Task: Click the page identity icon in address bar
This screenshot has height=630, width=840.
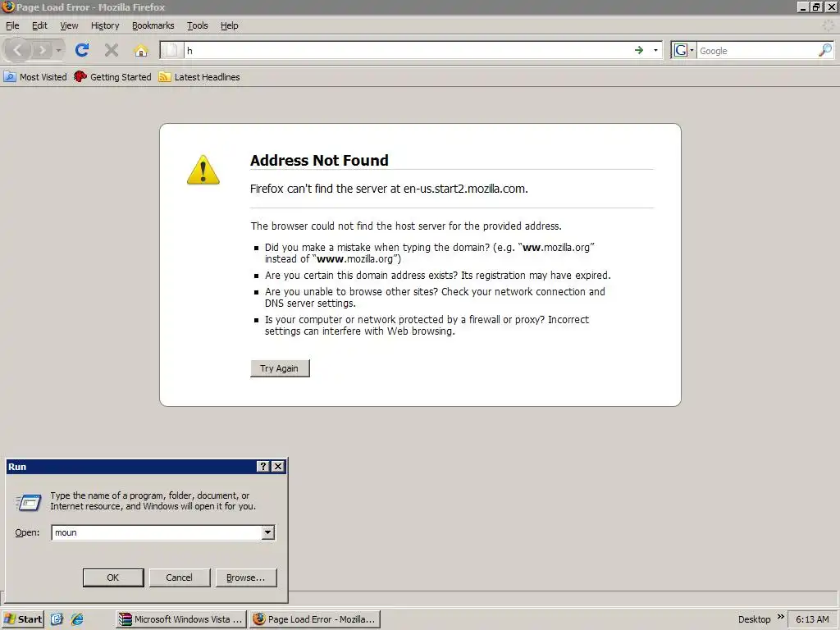Action: pyautogui.click(x=171, y=50)
